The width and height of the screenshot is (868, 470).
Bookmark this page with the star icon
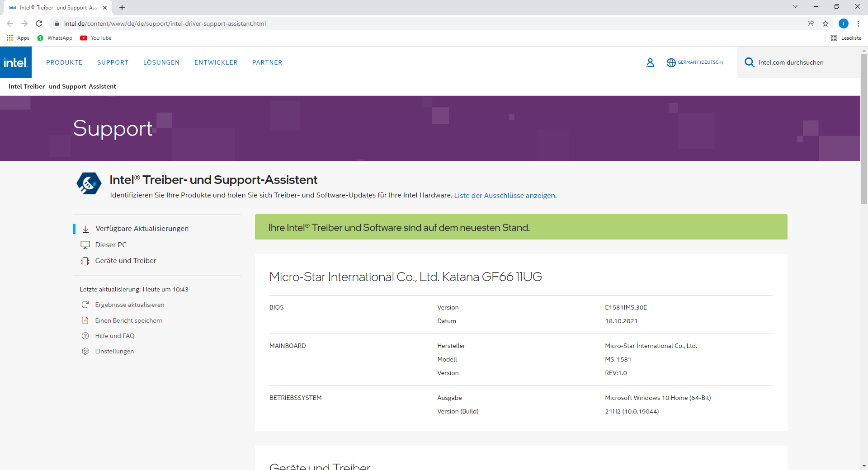click(x=826, y=23)
